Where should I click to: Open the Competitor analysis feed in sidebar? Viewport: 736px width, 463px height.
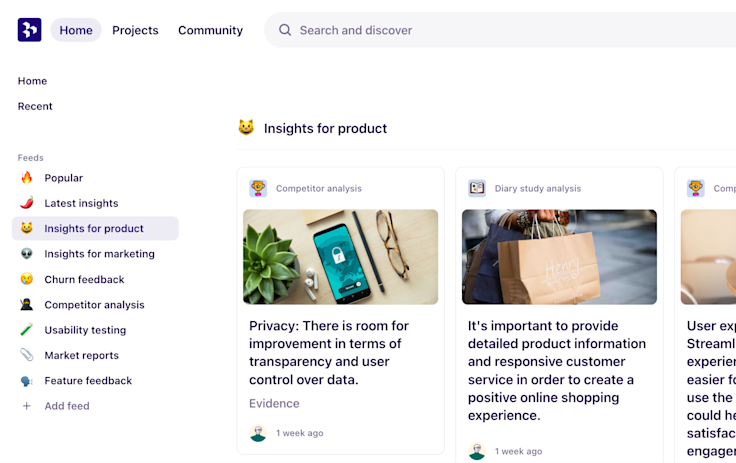pyautogui.click(x=95, y=304)
